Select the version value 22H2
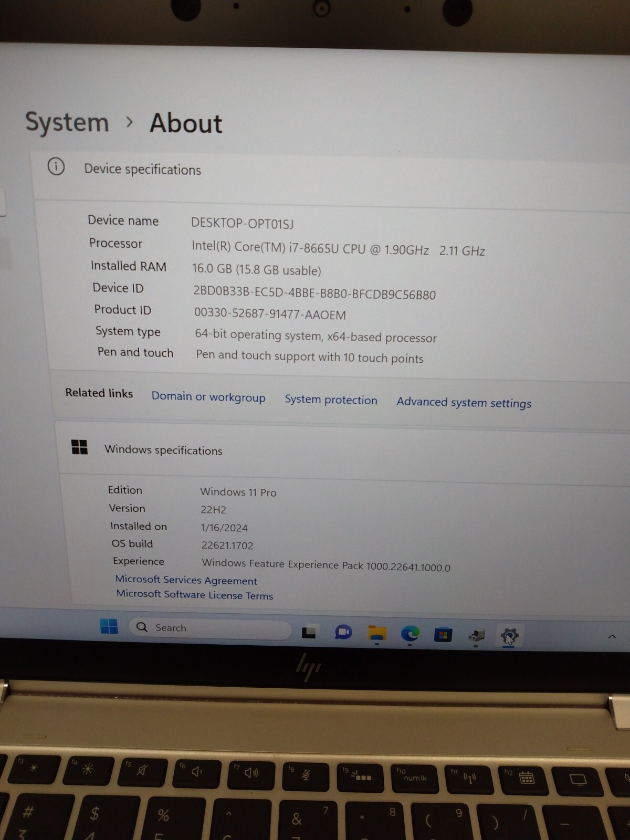The image size is (630, 840). [213, 510]
